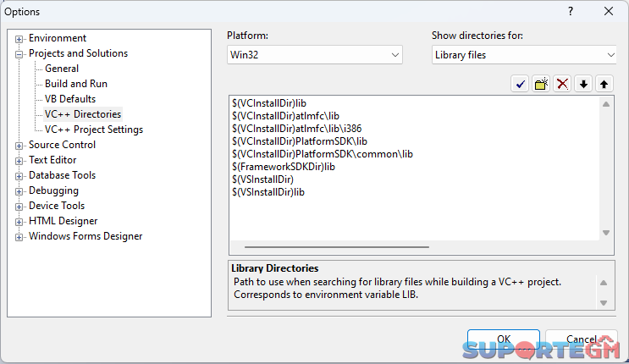Open Show directories for Library files dropdown

[x=524, y=55]
